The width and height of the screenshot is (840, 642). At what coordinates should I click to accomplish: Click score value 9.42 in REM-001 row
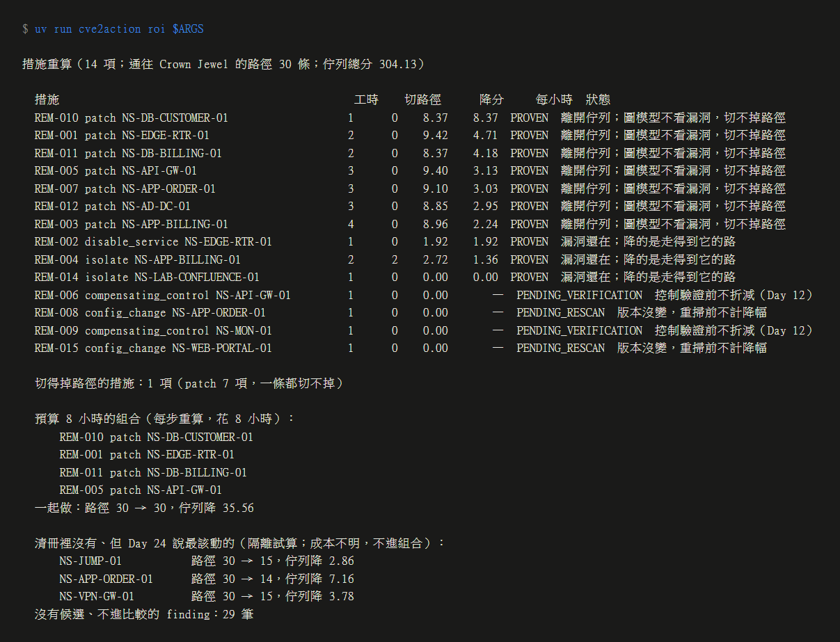point(436,136)
